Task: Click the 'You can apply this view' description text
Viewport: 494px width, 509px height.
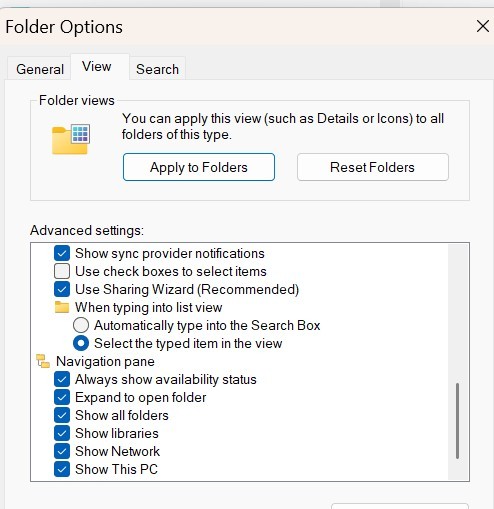Action: click(283, 126)
